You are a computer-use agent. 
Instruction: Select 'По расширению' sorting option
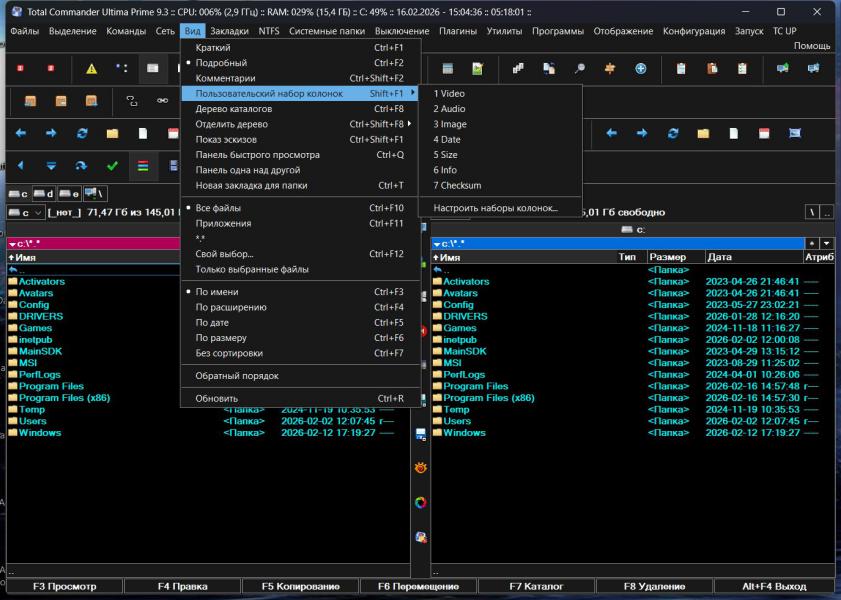(231, 307)
